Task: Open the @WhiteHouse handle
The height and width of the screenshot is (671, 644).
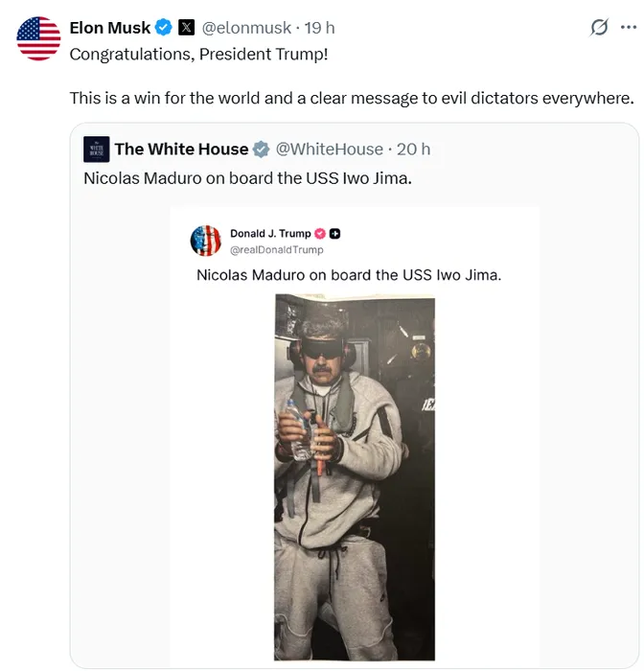Action: point(329,149)
